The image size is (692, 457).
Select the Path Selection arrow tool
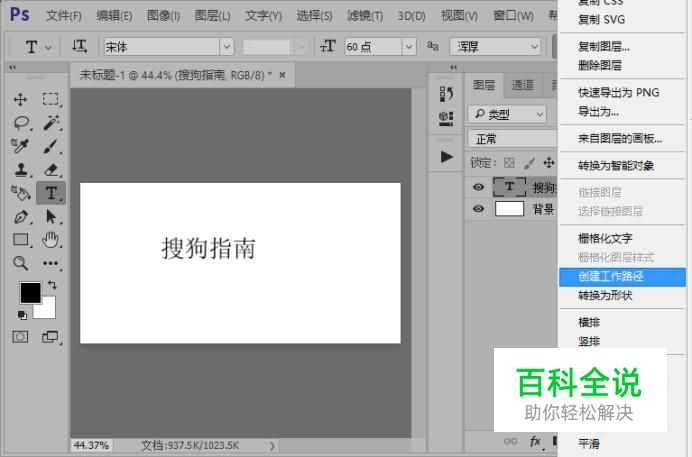pos(51,217)
